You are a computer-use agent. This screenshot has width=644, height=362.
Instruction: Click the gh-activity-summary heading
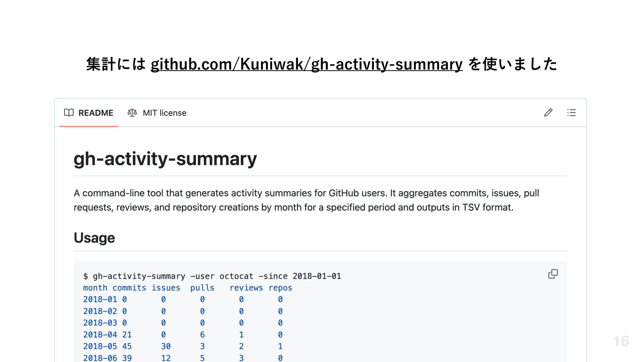coord(165,159)
